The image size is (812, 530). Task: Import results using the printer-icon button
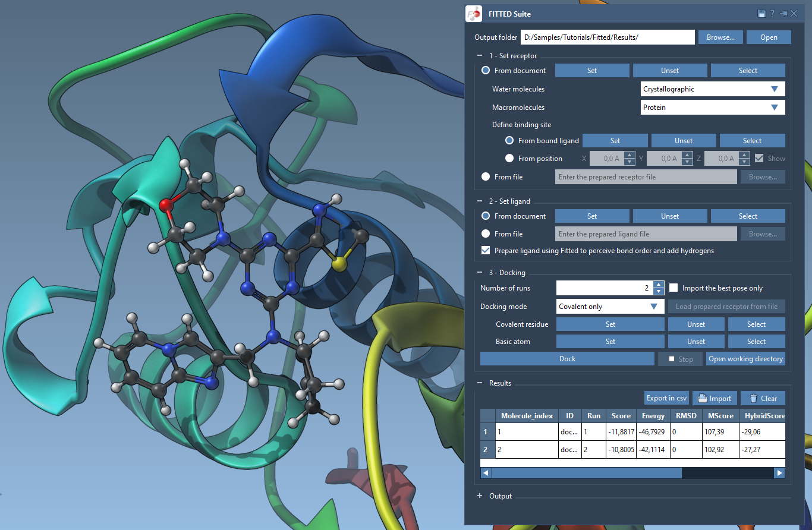click(715, 398)
